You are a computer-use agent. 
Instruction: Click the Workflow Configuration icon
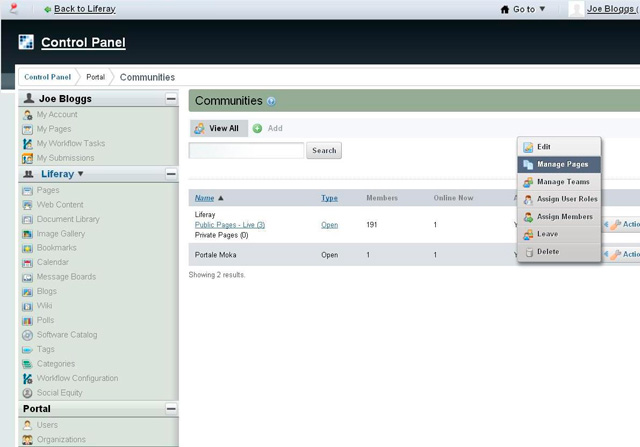coord(27,378)
